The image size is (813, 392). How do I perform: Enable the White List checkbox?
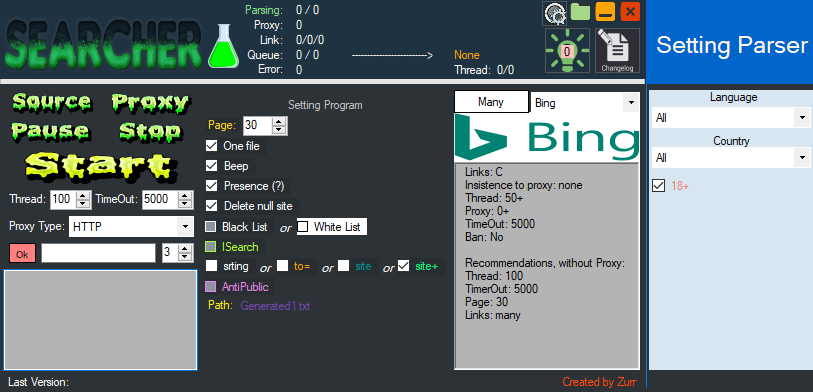303,227
